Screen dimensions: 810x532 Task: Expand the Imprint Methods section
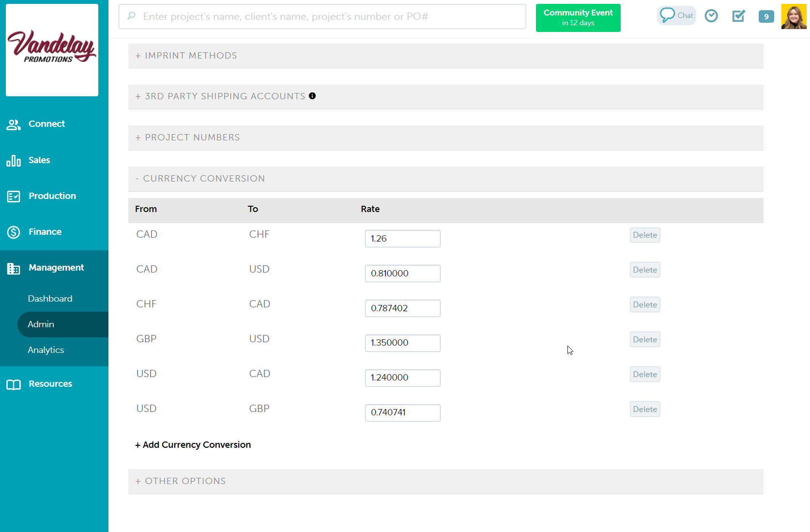point(186,55)
